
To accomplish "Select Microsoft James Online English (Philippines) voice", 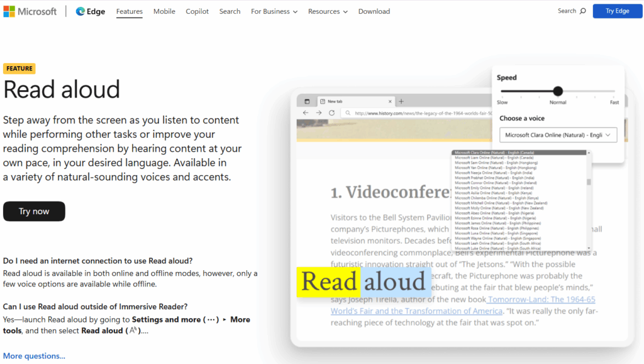I will click(x=519, y=224).
